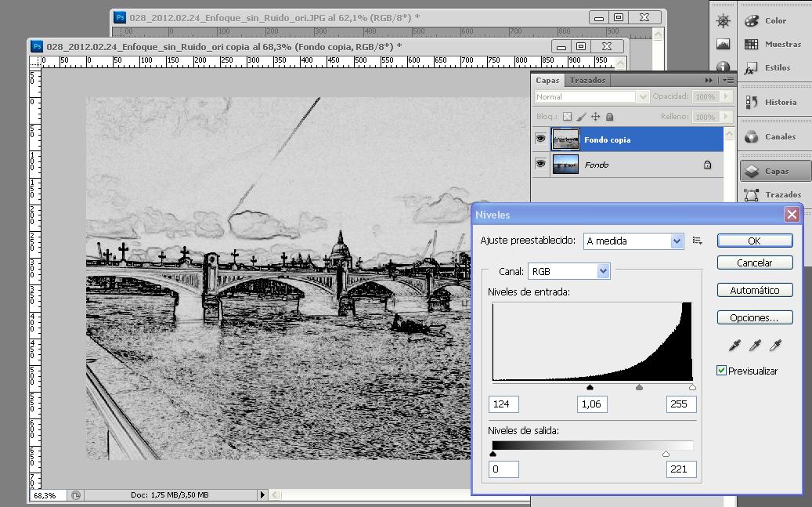
Task: Click the Automático button
Action: (754, 290)
